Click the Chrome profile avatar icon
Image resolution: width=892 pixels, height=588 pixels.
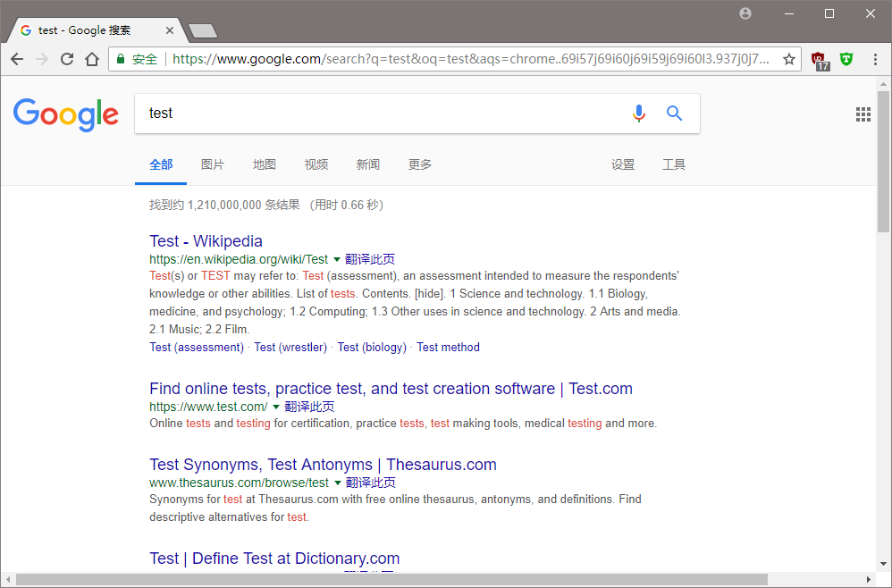745,13
